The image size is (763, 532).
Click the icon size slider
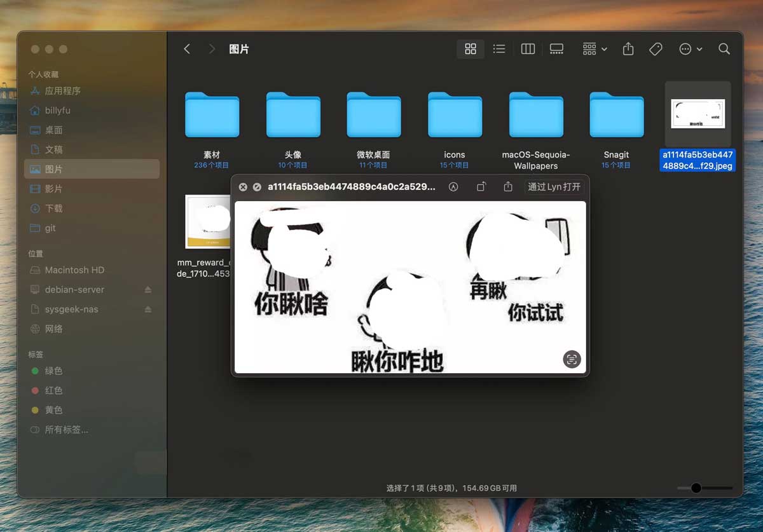coord(696,488)
